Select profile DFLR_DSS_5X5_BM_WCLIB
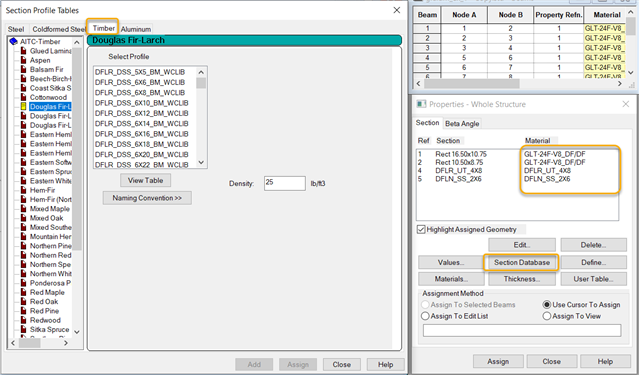This screenshot has height=375, width=639. tap(140, 72)
